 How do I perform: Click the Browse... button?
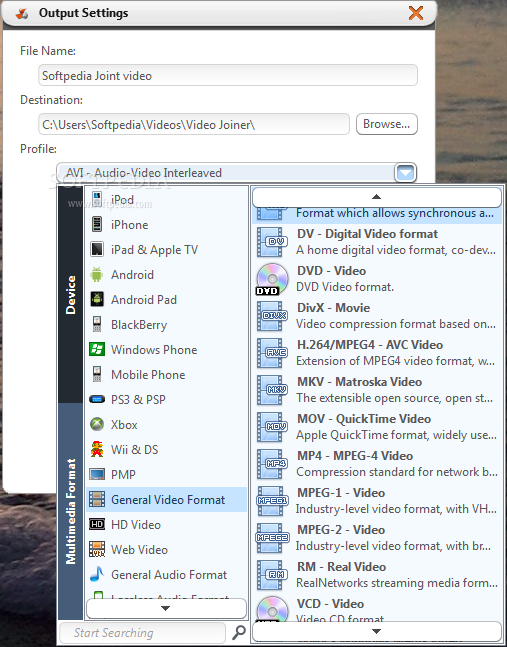click(387, 124)
